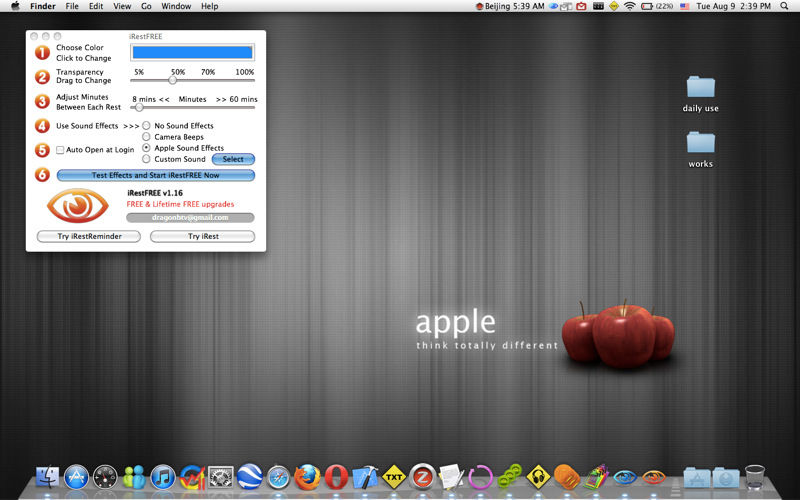Viewport: 800px width, 500px height.
Task: Click the 'FREE & Lifetime FREE upgrades' text
Action: 180,204
